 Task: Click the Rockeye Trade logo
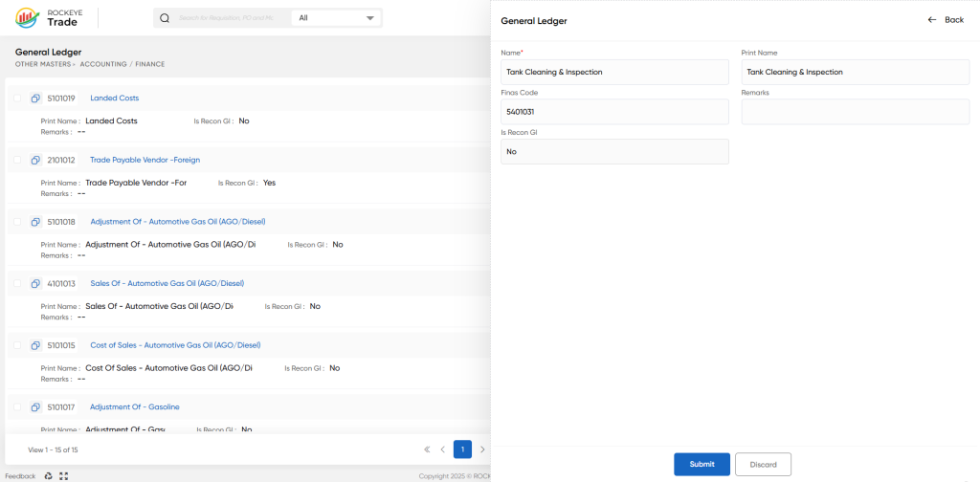click(47, 18)
